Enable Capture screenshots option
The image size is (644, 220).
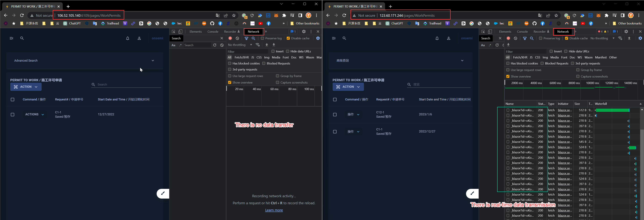click(x=278, y=82)
